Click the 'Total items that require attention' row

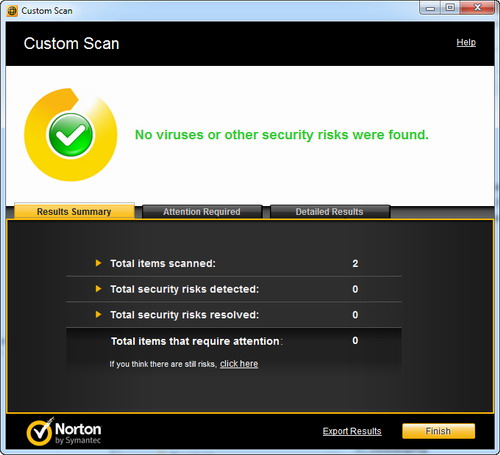coord(234,341)
